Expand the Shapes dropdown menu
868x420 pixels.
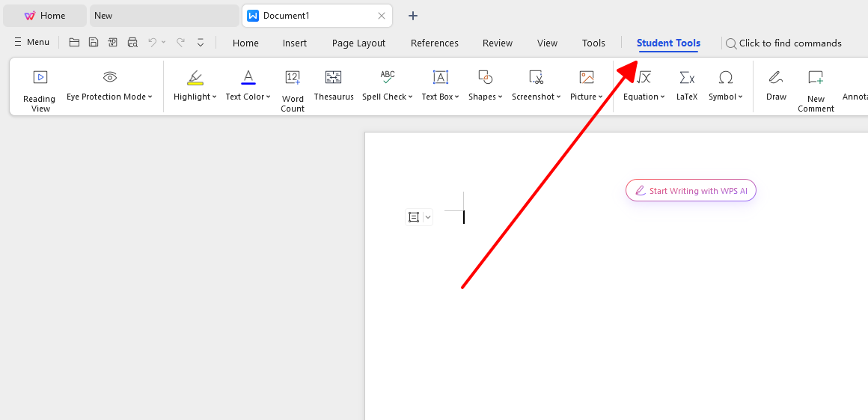click(x=501, y=97)
